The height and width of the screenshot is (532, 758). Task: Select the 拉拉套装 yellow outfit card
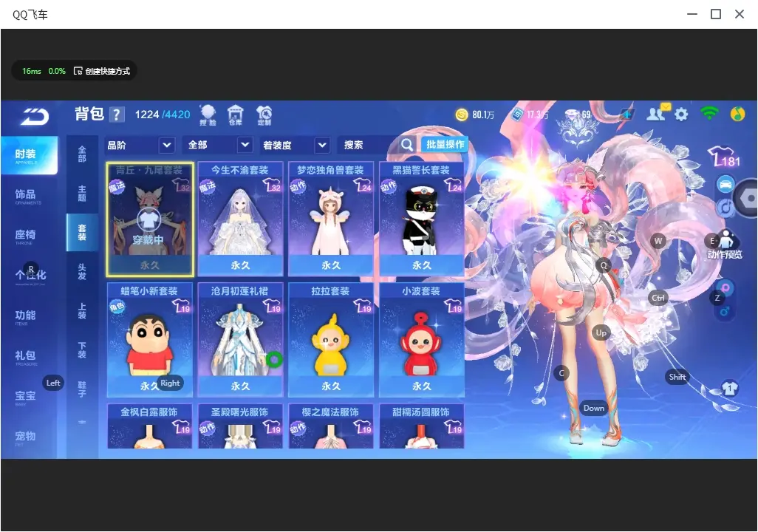coord(331,340)
